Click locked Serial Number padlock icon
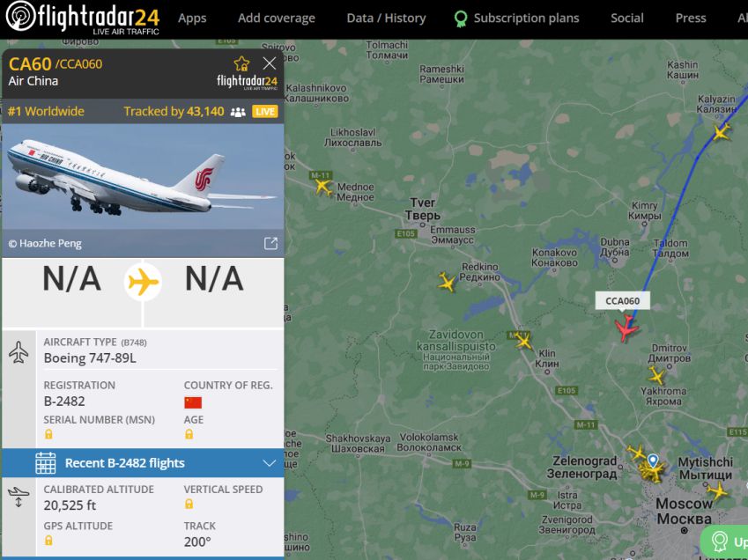 point(48,434)
